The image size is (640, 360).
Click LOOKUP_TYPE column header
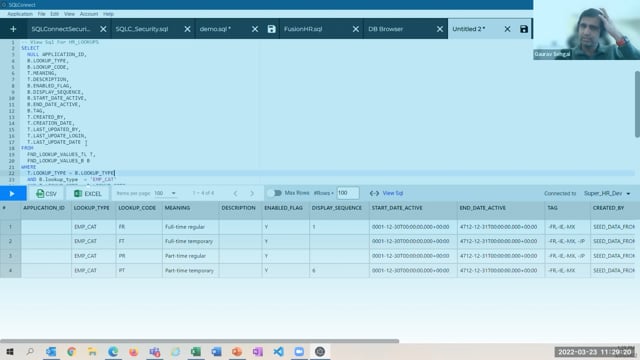point(91,208)
